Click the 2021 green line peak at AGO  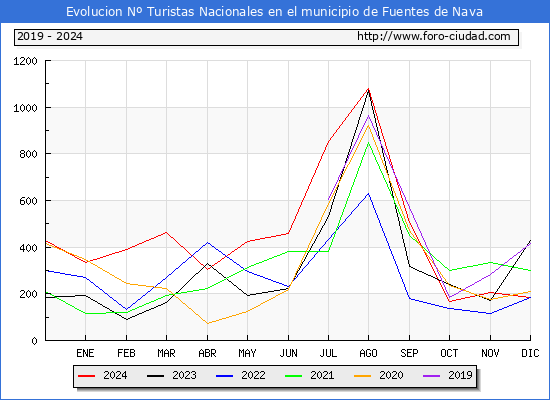[368, 142]
